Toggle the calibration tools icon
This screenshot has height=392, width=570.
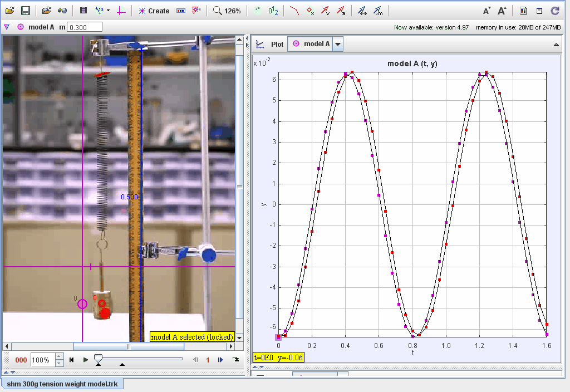(x=99, y=11)
